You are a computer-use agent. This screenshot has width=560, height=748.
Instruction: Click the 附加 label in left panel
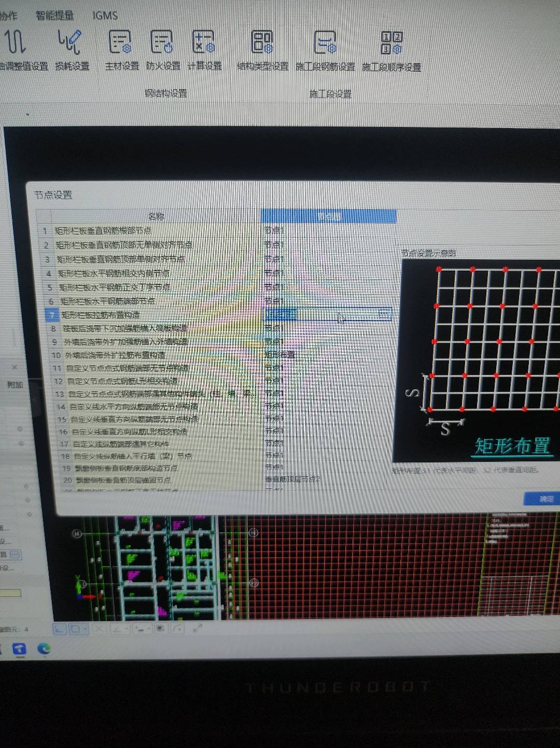pyautogui.click(x=15, y=385)
